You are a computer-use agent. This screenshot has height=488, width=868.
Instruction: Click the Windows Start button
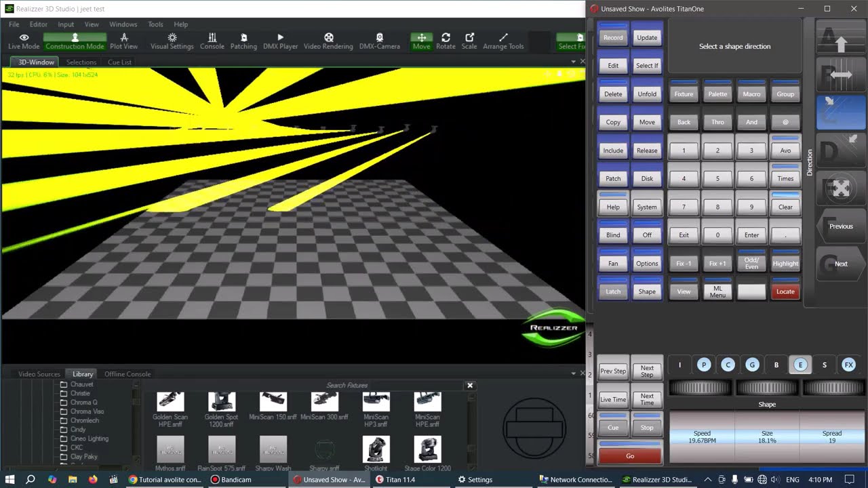[9, 479]
